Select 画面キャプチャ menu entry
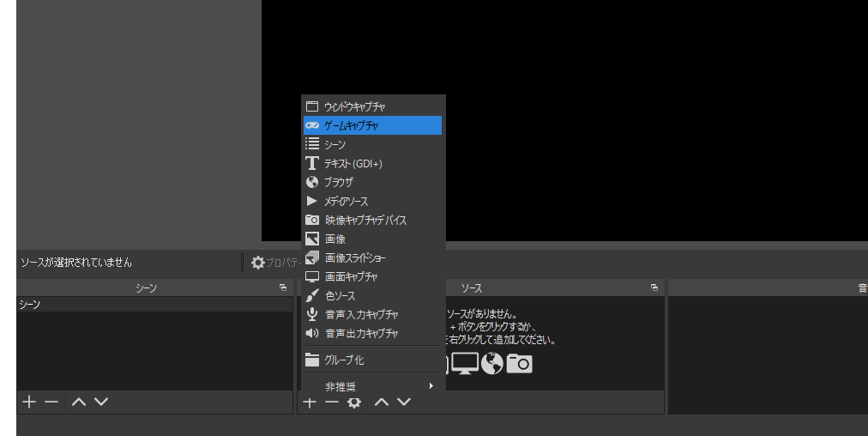The image size is (868, 436). 372,276
